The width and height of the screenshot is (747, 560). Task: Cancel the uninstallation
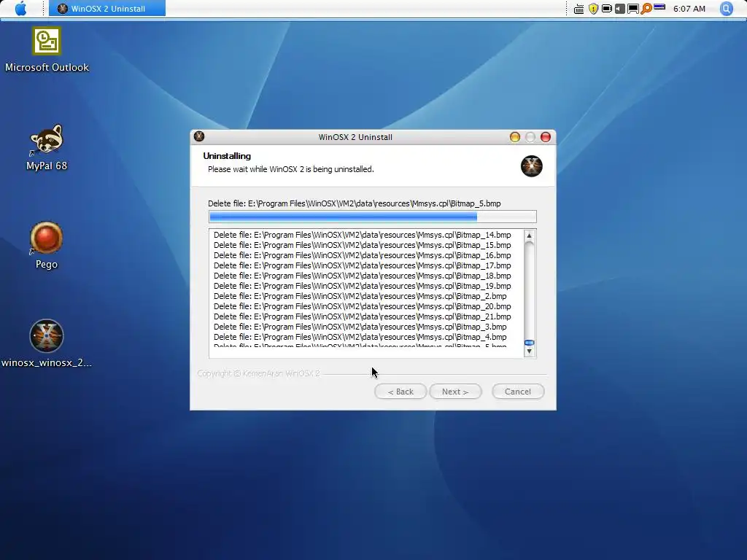[x=518, y=392]
